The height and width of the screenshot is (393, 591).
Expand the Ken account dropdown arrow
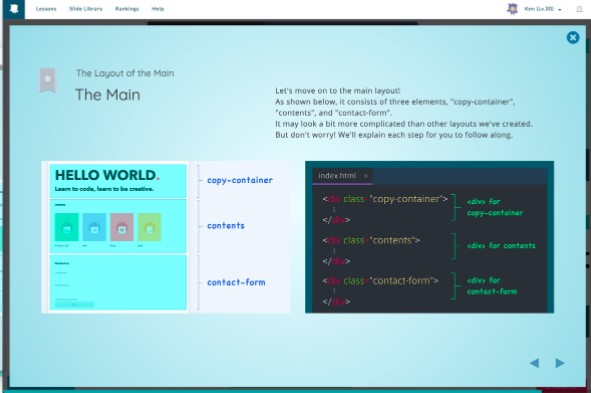click(x=560, y=9)
